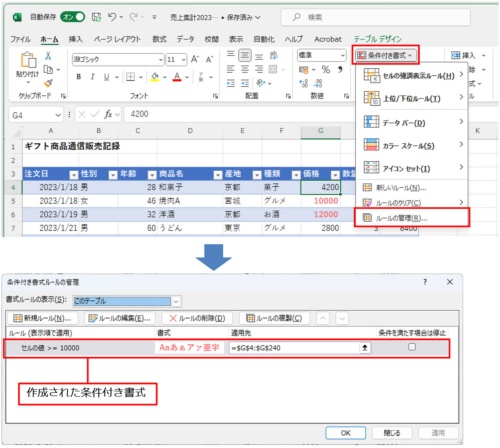500x448 pixels.
Task: Move rule down with arrow button
Action: [342, 318]
